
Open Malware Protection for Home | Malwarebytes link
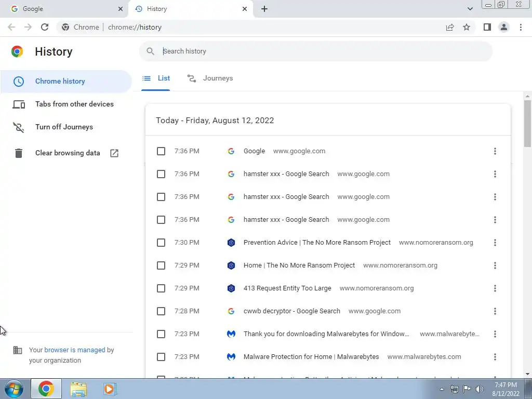311,357
